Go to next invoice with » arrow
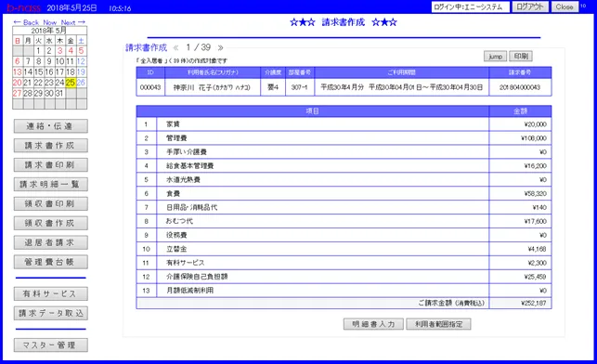 220,47
